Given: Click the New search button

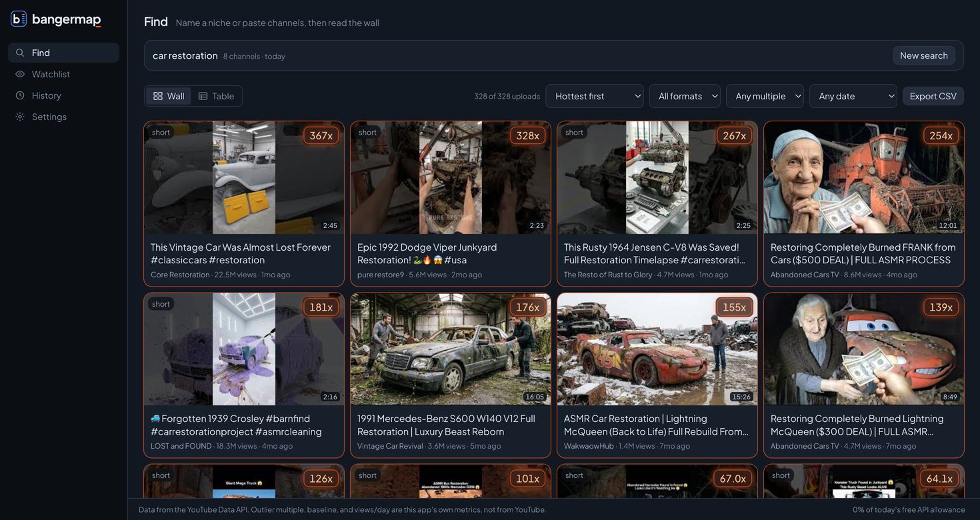Looking at the screenshot, I should (x=924, y=55).
